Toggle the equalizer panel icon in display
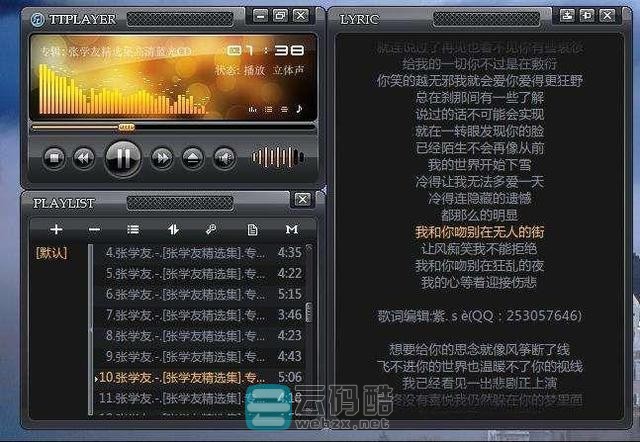Image resolution: width=640 pixels, height=442 pixels. (253, 109)
